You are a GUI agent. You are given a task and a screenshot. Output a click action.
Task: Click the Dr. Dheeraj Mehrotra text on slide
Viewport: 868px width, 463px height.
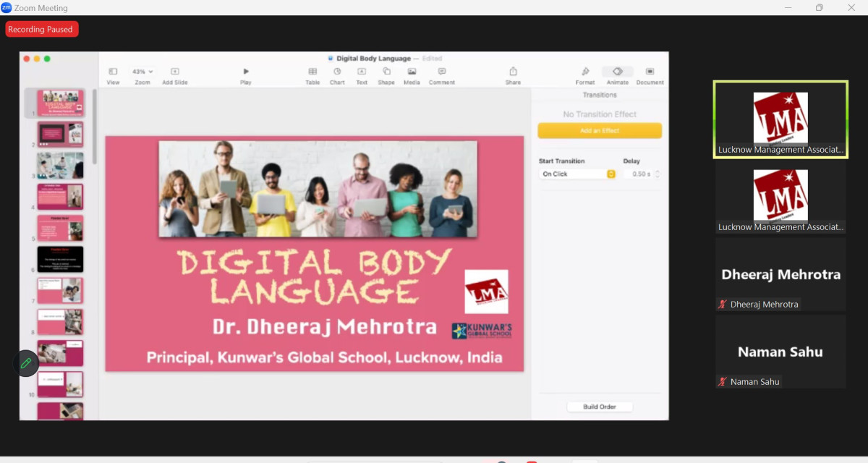[x=324, y=327]
